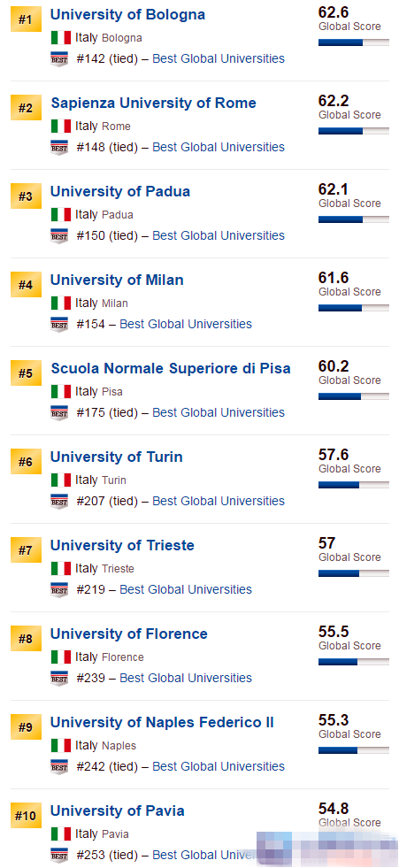Click the Best badge icon beside #148 (tied)
This screenshot has width=399, height=868.
click(x=59, y=147)
